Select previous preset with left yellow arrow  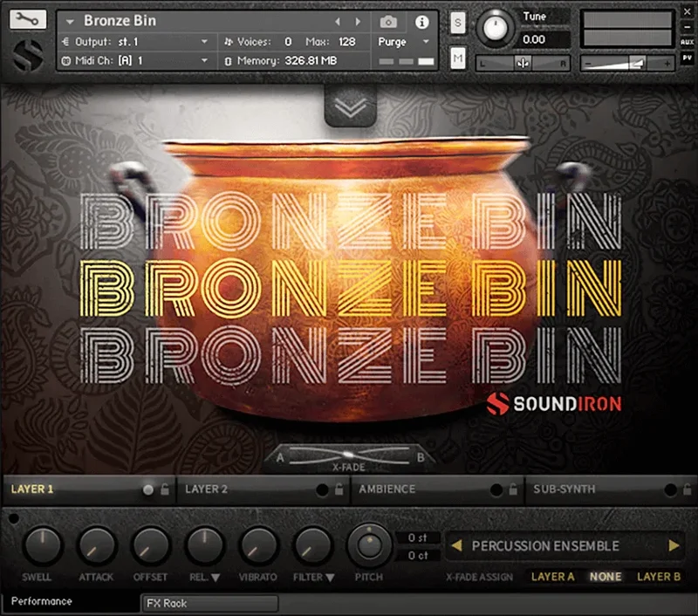coord(456,545)
